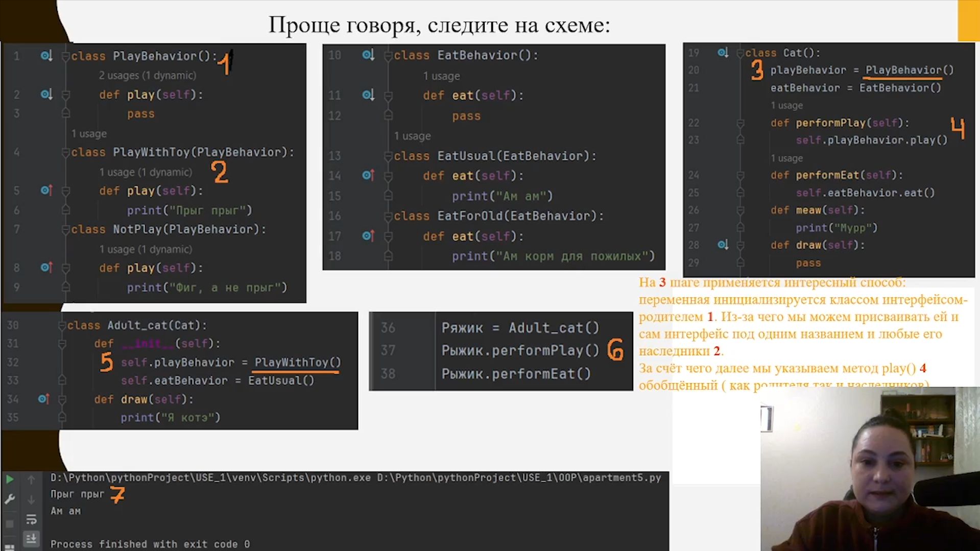
Task: Click the overridden marker beside class EatBehavior
Action: (x=368, y=55)
